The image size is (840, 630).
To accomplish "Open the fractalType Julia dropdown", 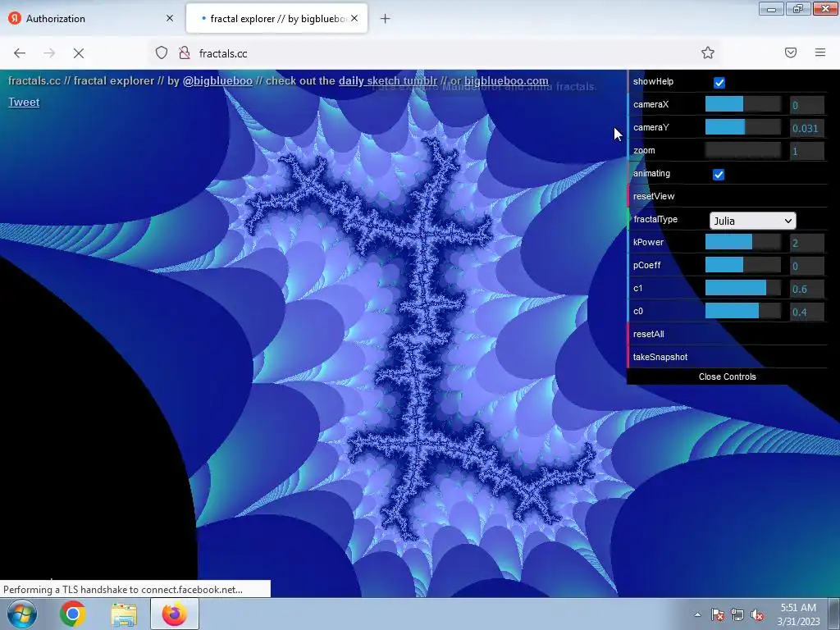I will click(753, 221).
